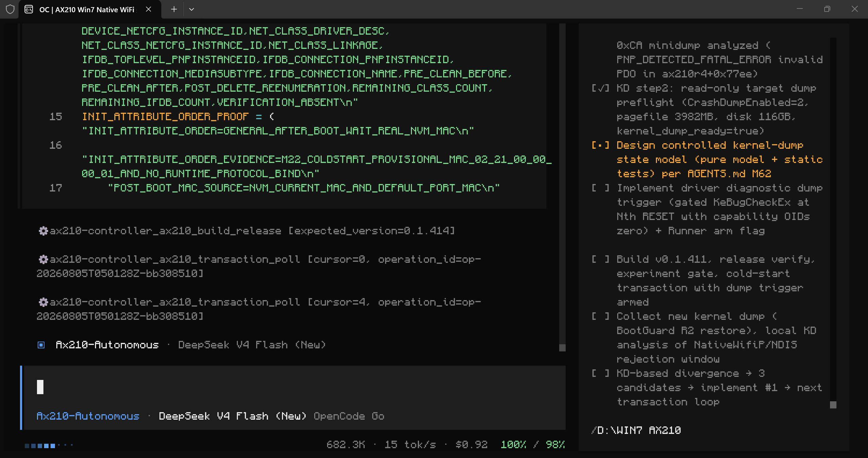The width and height of the screenshot is (868, 458).
Task: Click the 98% status value
Action: [555, 445]
